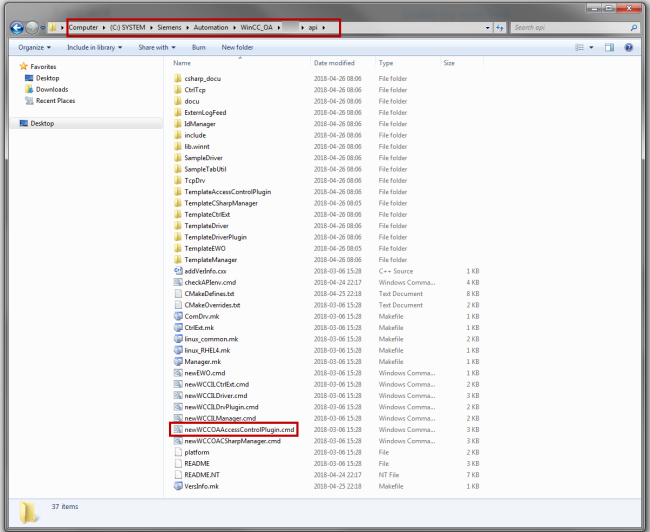Open the TemplateDriver folder icon
Image resolution: width=650 pixels, height=532 pixels.
177,226
